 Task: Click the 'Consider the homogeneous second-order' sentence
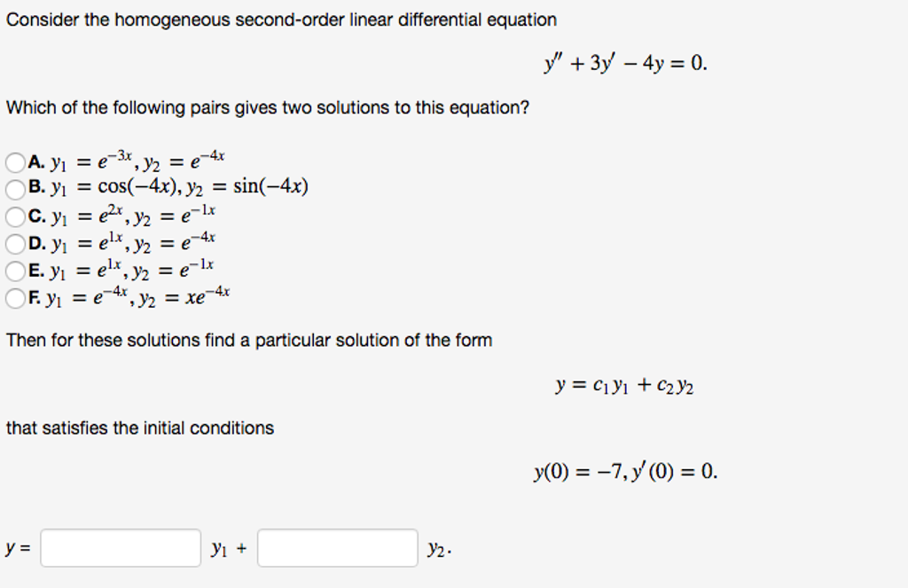(282, 20)
